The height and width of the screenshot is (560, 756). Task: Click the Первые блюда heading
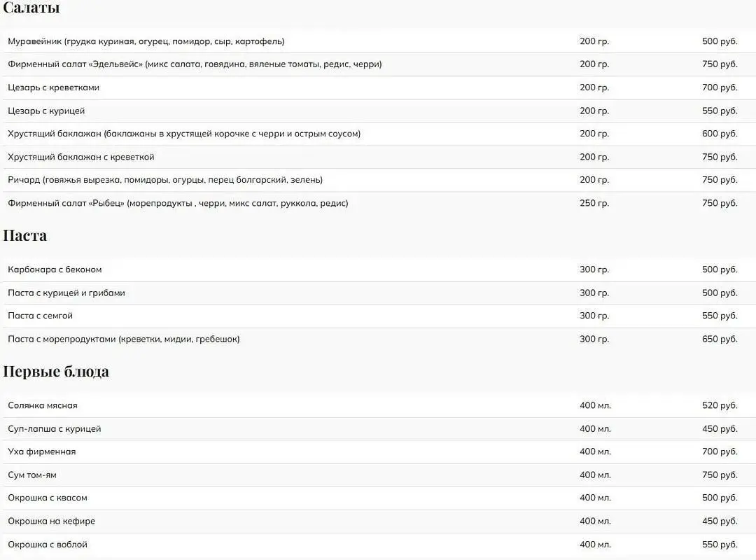tap(56, 372)
